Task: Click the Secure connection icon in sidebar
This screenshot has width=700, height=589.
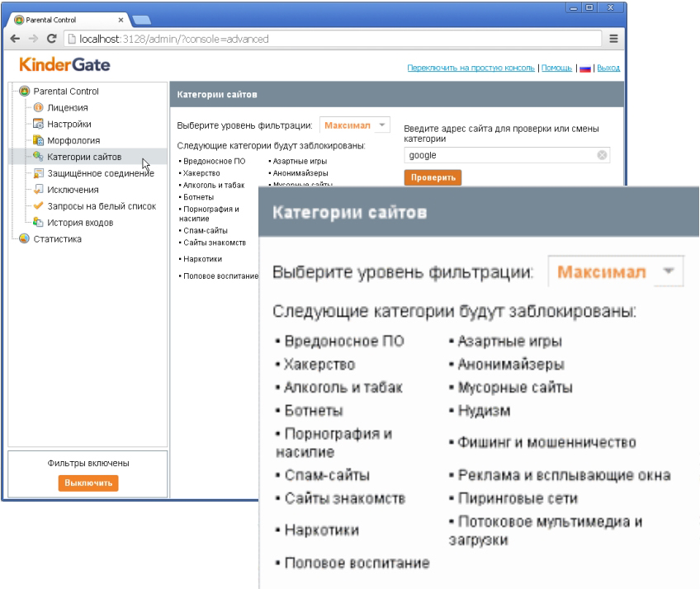Action: pos(38,173)
